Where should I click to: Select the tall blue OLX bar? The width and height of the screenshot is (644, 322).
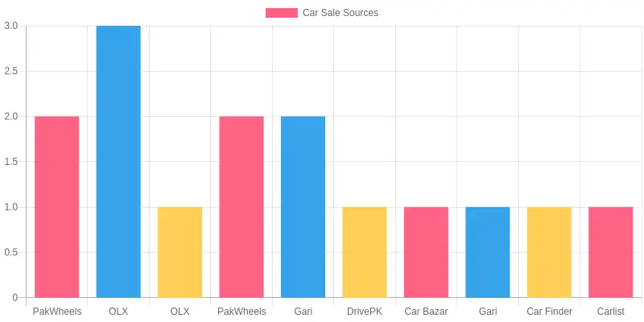(118, 162)
